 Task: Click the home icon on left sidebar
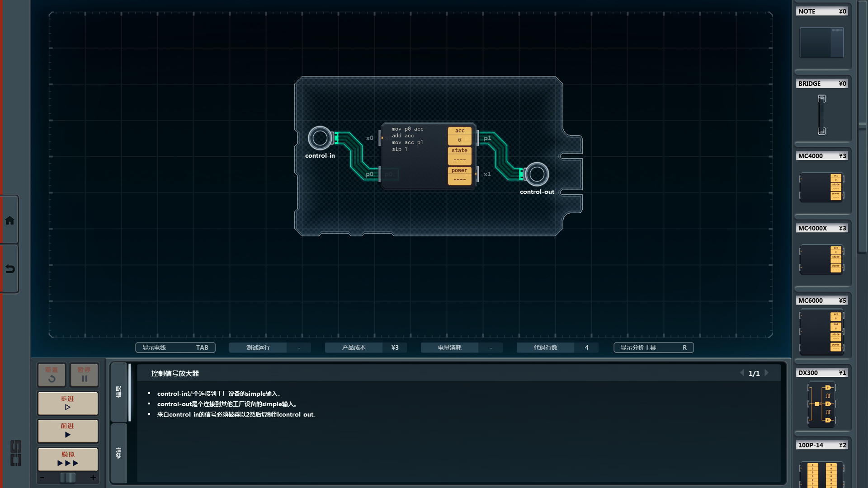9,221
